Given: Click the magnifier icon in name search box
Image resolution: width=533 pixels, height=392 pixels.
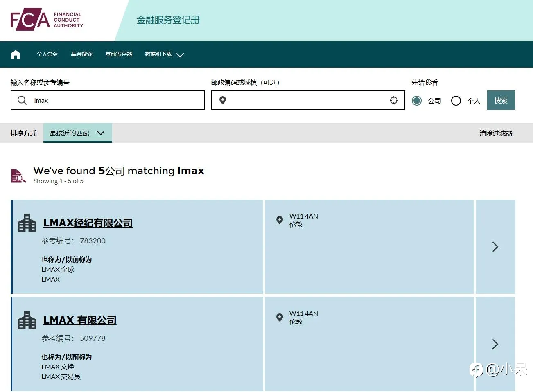Looking at the screenshot, I should coord(23,100).
